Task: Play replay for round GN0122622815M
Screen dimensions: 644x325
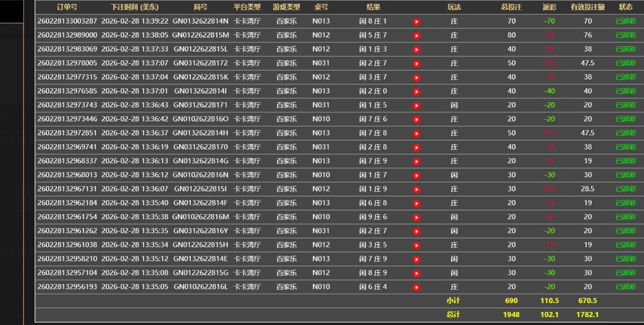Action: (416, 36)
